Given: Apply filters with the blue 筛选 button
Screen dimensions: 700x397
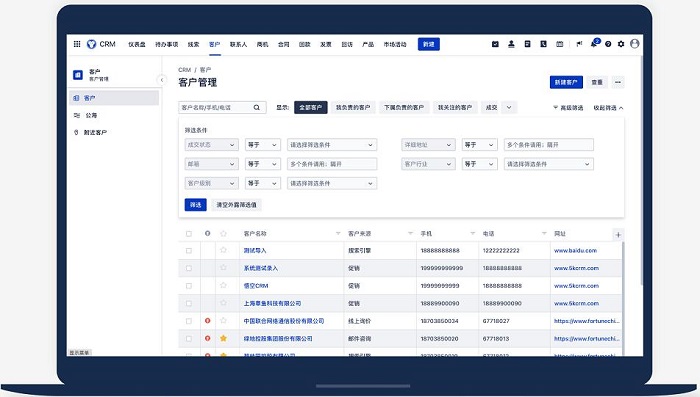Looking at the screenshot, I should point(196,205).
